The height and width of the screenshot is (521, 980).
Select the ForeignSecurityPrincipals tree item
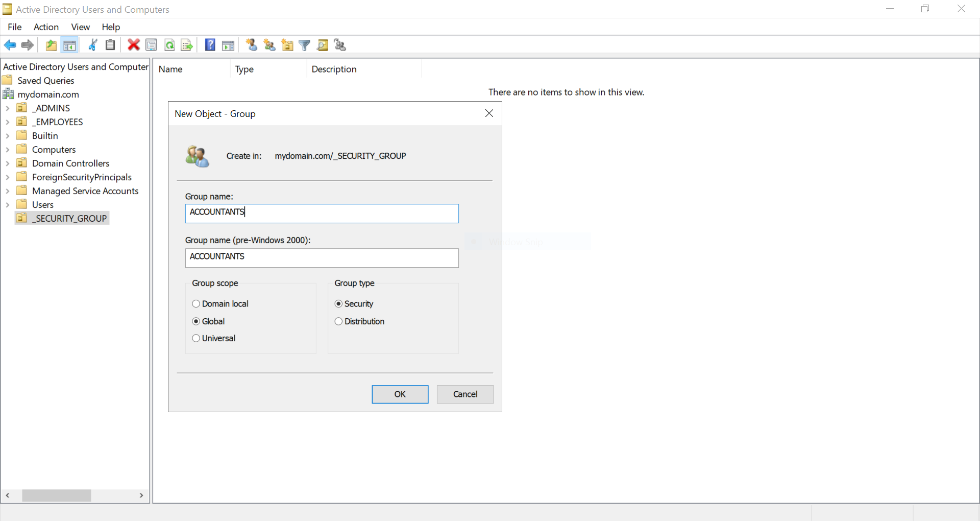coord(82,177)
